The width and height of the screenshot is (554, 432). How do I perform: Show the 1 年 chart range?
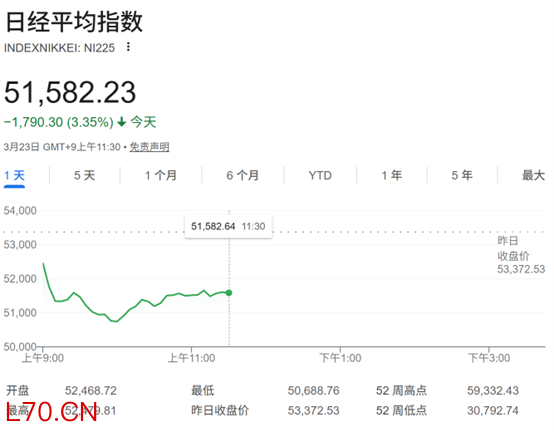click(x=391, y=175)
